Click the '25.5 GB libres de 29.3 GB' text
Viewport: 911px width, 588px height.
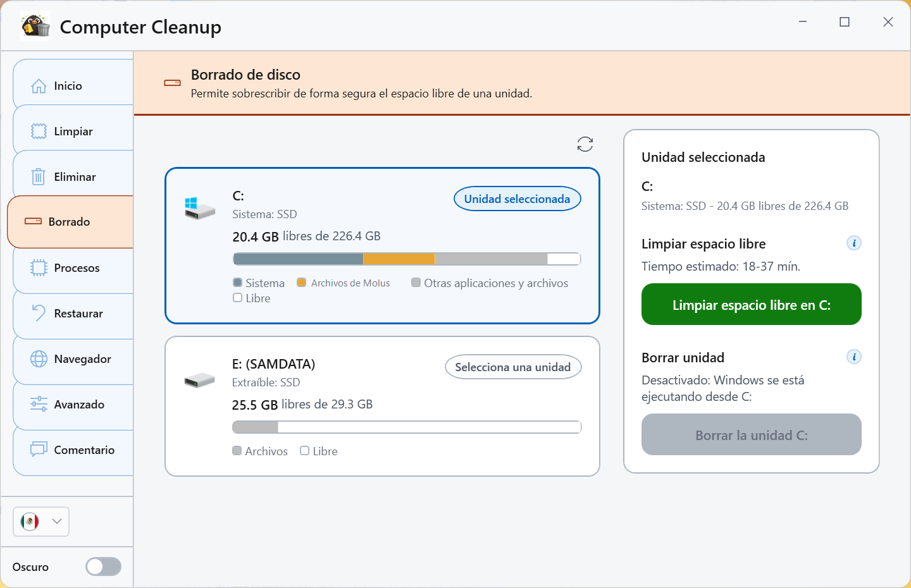click(x=302, y=405)
